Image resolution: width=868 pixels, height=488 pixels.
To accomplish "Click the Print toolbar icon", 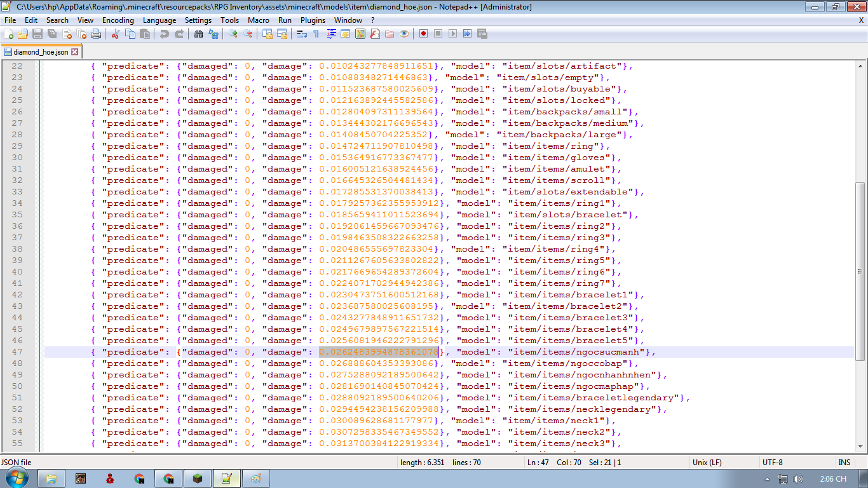I will pos(96,34).
